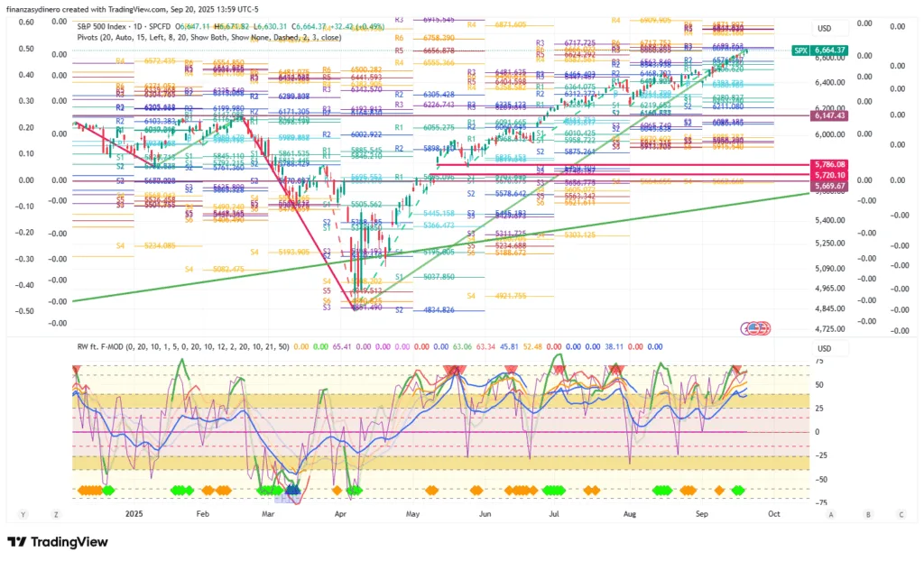
Task: Click the 2025 label on time axis
Action: (134, 514)
